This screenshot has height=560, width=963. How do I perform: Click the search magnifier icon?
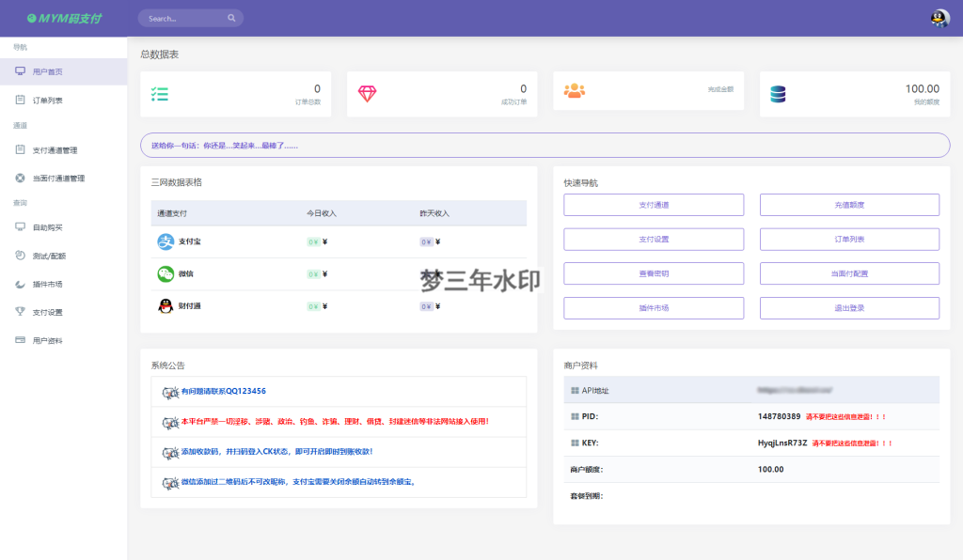(x=231, y=18)
